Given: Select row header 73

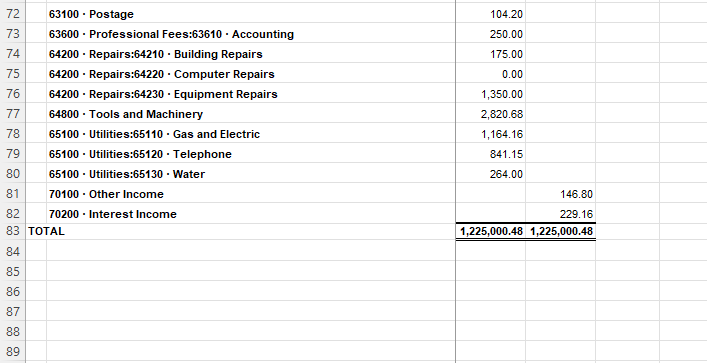Looking at the screenshot, I should click(13, 34).
